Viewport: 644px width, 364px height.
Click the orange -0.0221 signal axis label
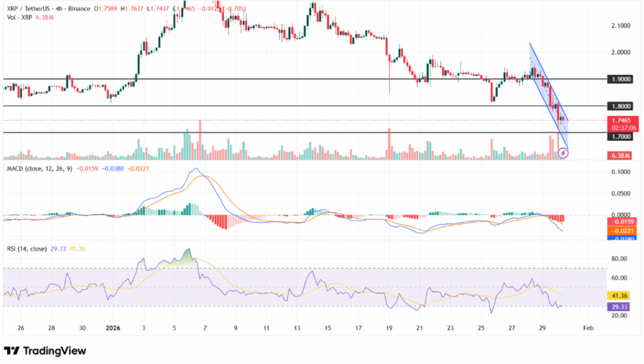[x=623, y=231]
